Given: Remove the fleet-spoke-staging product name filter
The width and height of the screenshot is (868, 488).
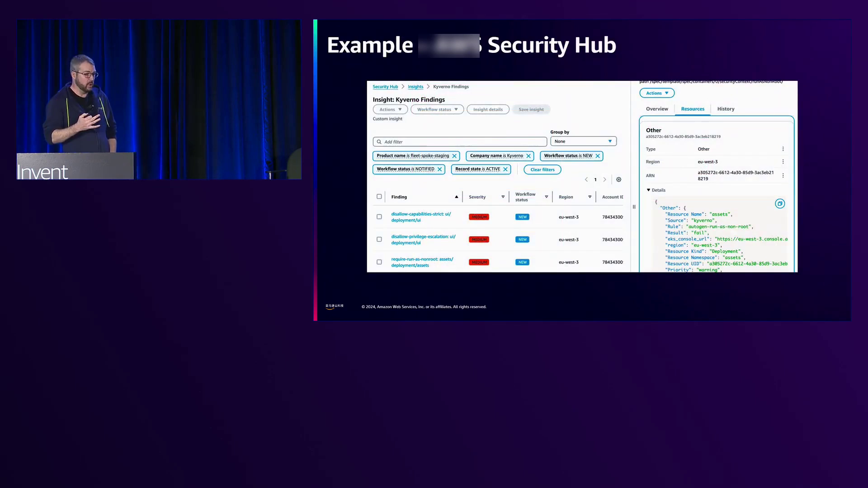Looking at the screenshot, I should (454, 156).
